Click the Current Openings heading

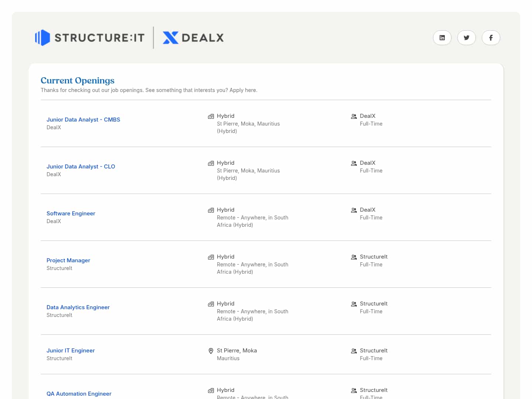(78, 81)
